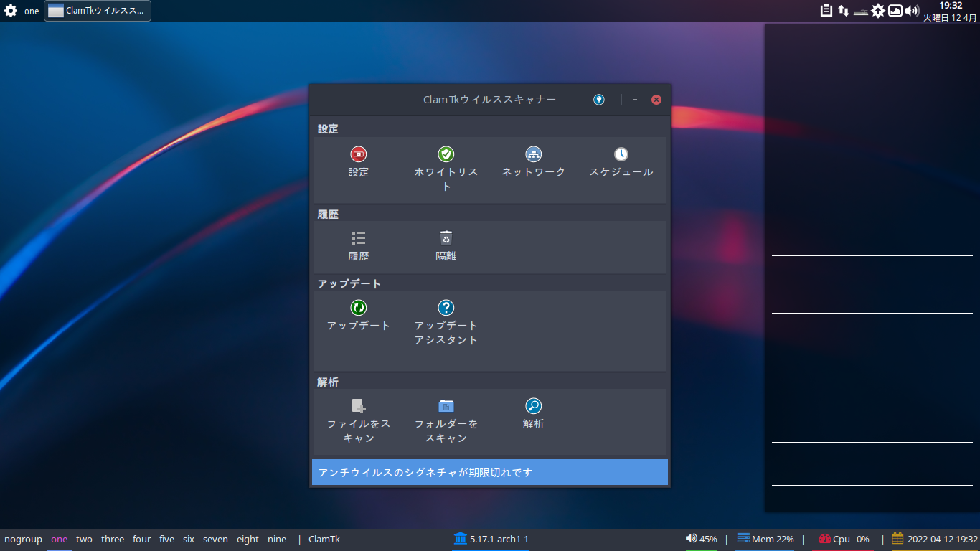Open the 設定 (Settings) icon in ClamTk

click(x=358, y=154)
